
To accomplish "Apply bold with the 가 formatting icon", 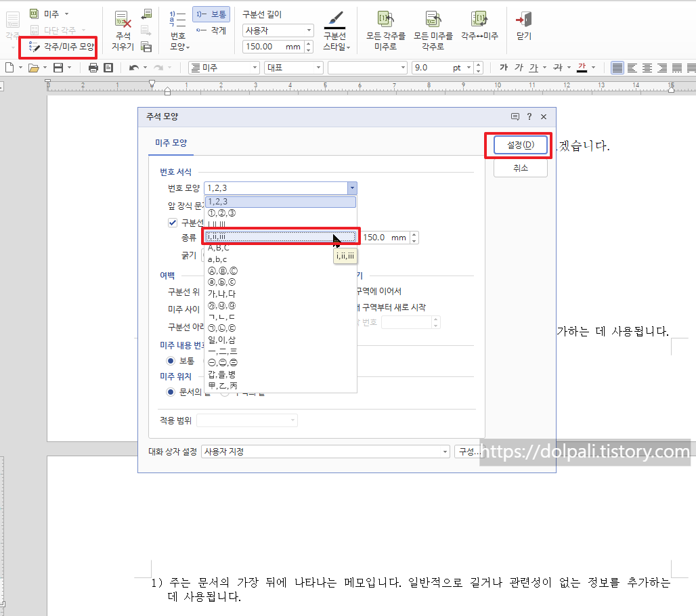I will [x=505, y=67].
